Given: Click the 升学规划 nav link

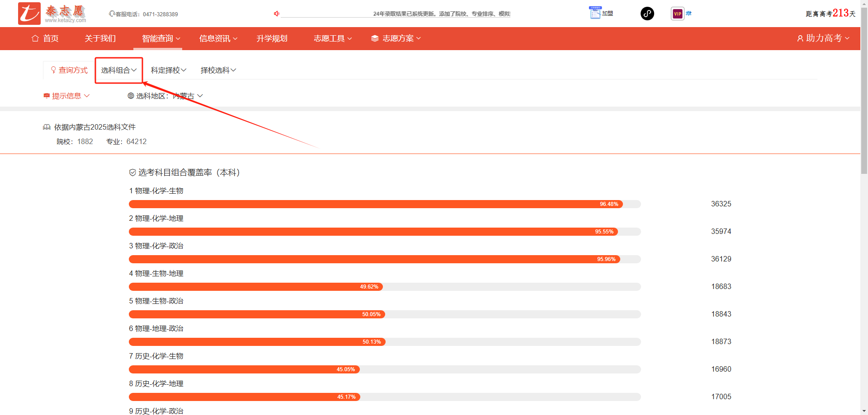Looking at the screenshot, I should tap(272, 38).
